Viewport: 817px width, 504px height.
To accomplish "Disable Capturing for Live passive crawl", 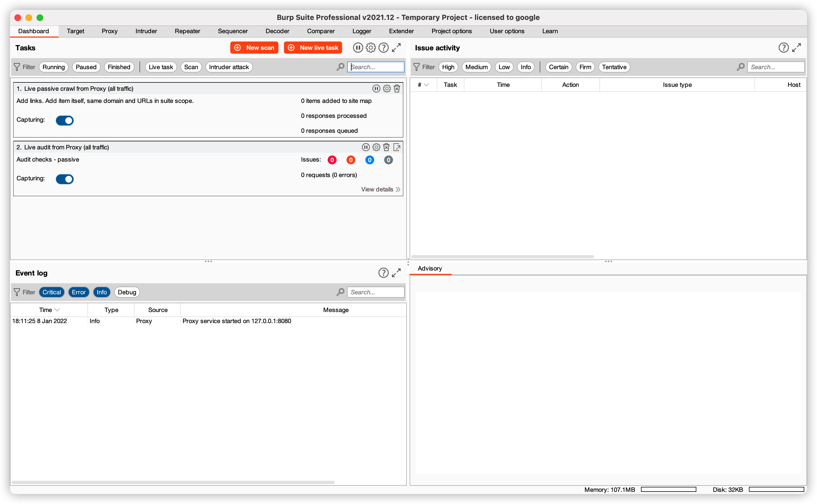I will [x=65, y=120].
